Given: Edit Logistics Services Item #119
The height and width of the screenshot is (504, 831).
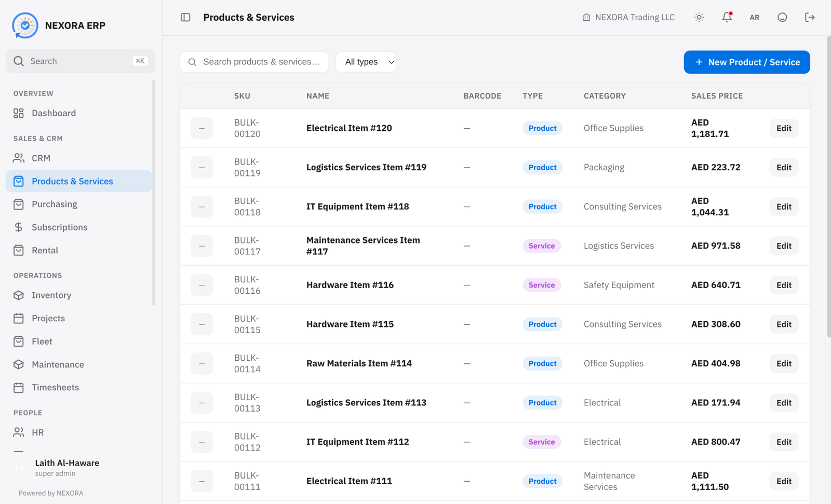Looking at the screenshot, I should click(784, 167).
